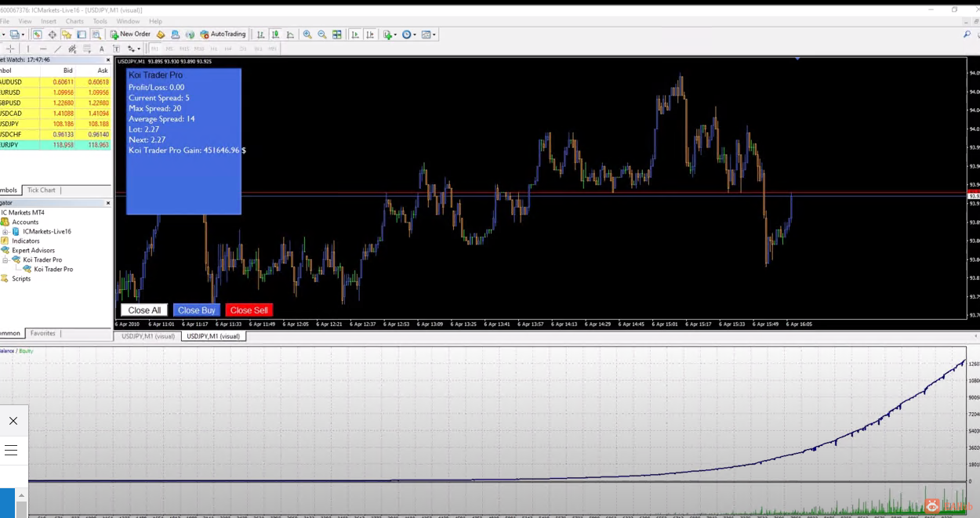This screenshot has width=980, height=518.
Task: Open the Tools menu
Action: click(x=100, y=21)
